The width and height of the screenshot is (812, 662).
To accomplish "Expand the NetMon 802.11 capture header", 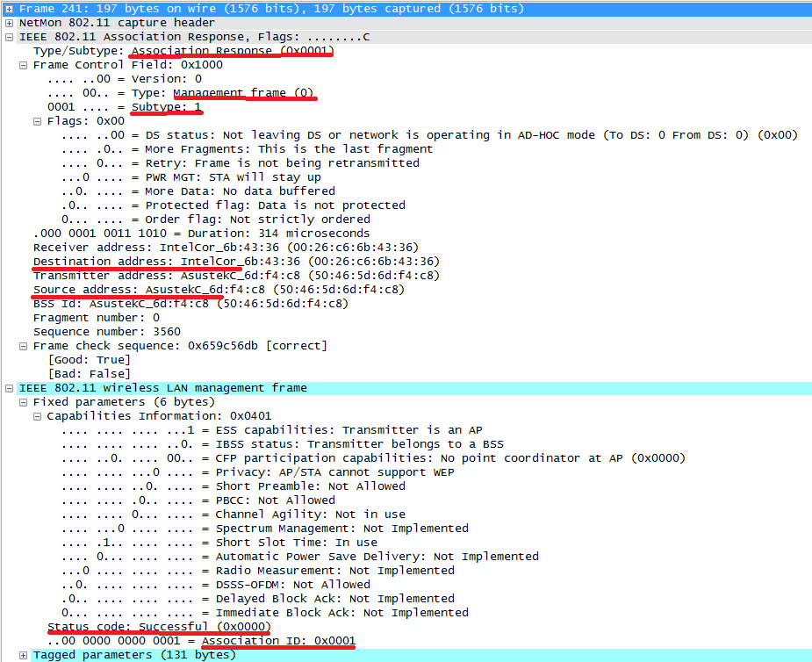I will [x=9, y=23].
